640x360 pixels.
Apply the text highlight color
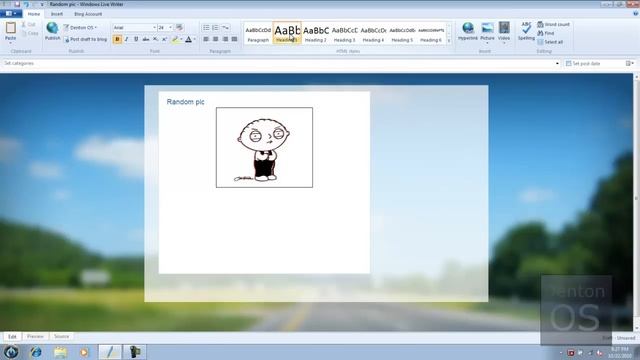point(175,39)
